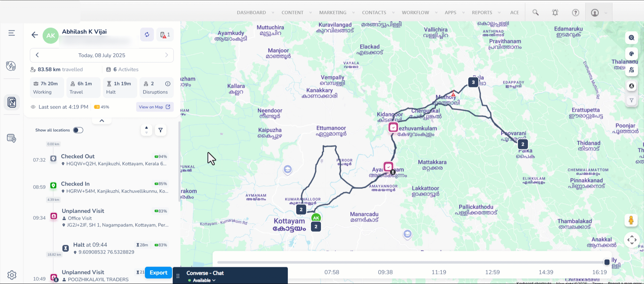Click the 6 Activites count
Screen dimensions: 644x284
[x=122, y=69]
